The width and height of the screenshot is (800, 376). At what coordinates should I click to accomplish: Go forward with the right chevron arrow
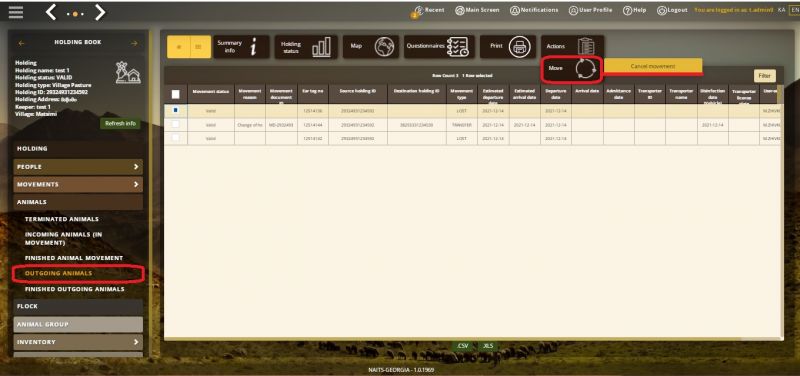pos(100,12)
